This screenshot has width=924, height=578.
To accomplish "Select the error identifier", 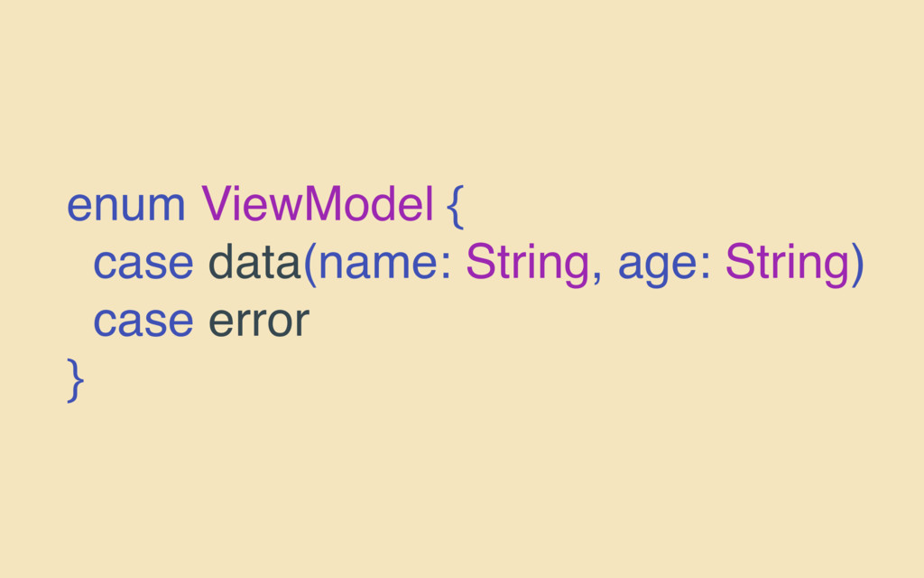I will click(x=259, y=322).
